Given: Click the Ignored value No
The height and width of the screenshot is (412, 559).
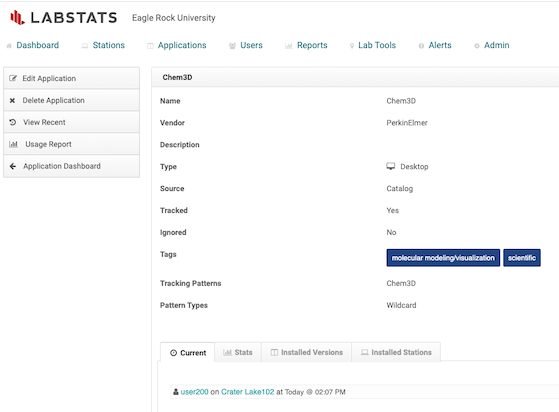Looking at the screenshot, I should pos(391,232).
